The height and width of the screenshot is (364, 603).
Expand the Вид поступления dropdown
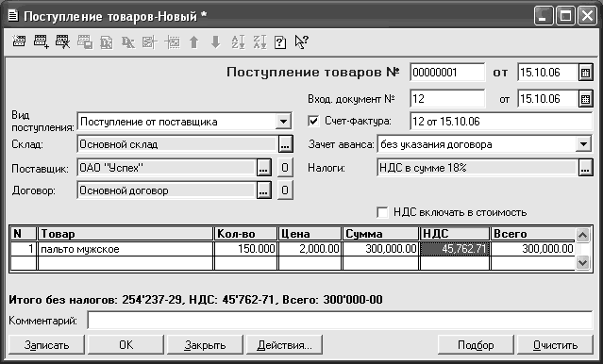pos(283,122)
